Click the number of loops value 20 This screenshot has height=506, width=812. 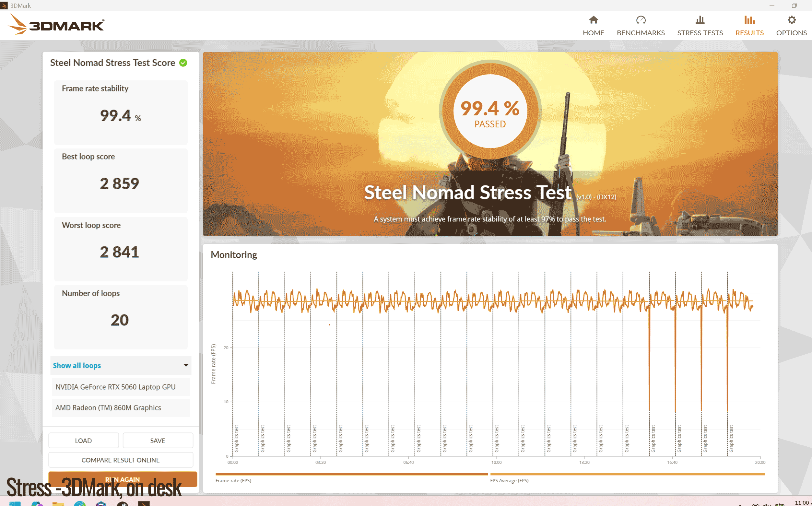(x=119, y=320)
